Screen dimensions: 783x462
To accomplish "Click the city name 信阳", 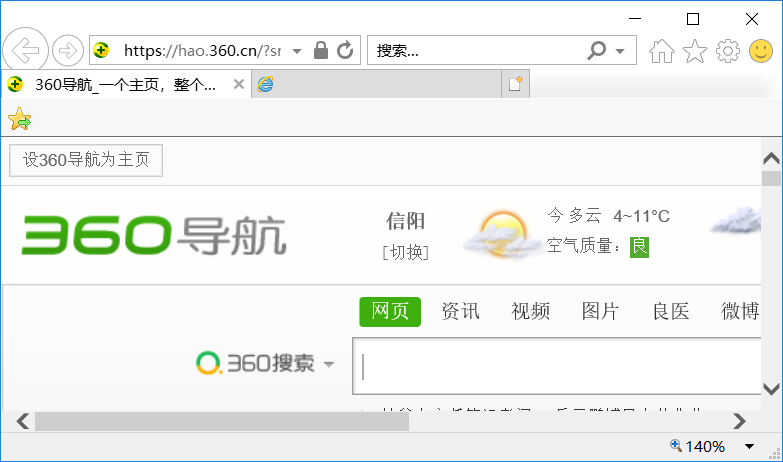I will pos(405,221).
